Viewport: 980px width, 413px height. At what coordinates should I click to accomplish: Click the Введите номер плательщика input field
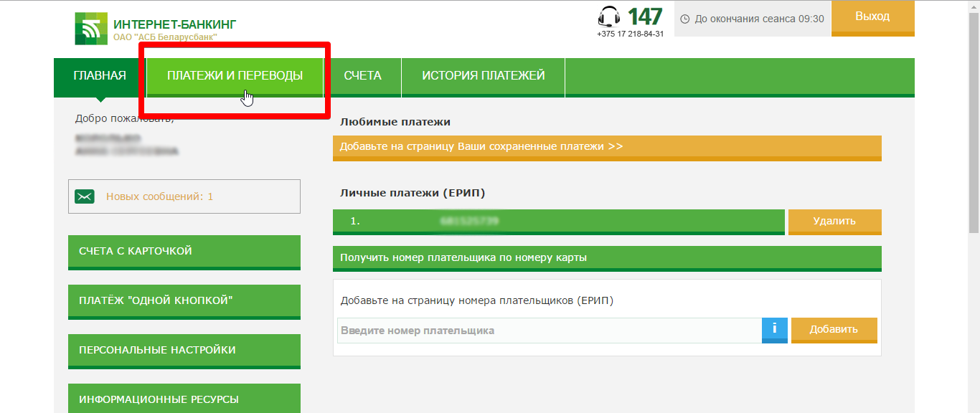[x=550, y=331]
